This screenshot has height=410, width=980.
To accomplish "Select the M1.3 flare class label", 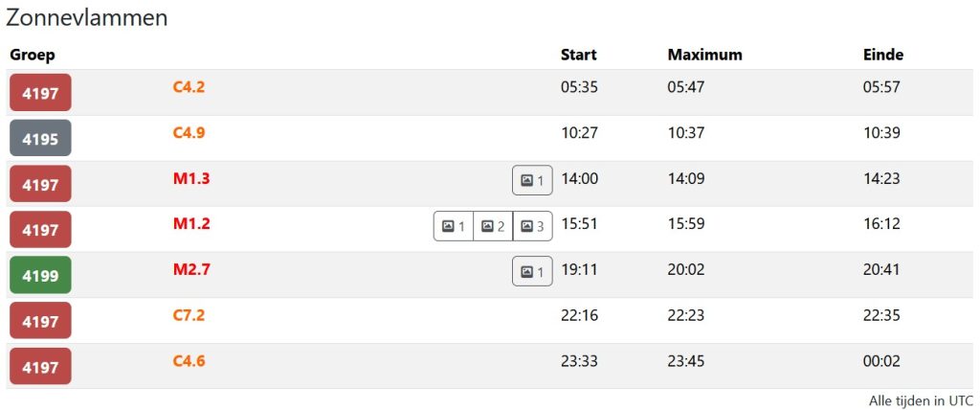I will tap(191, 178).
